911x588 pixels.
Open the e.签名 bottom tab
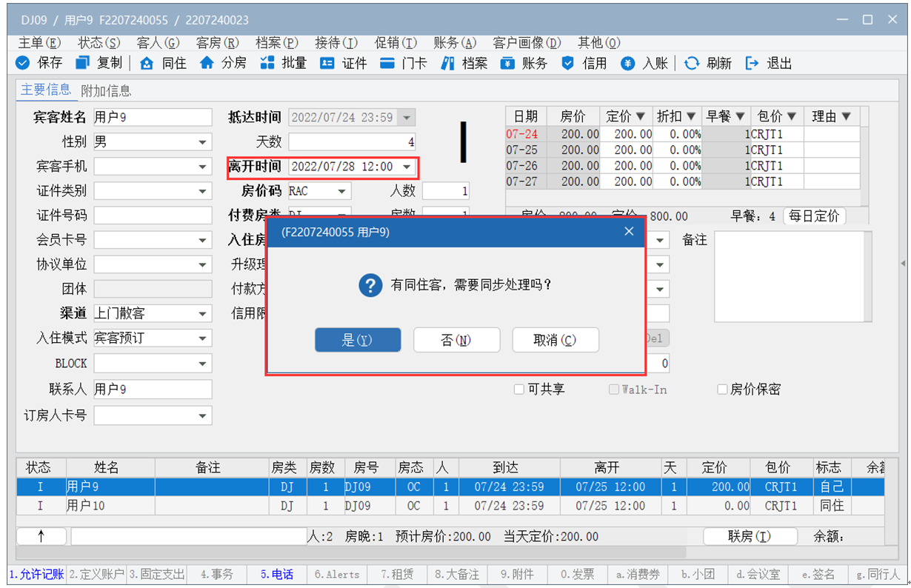coord(818,574)
